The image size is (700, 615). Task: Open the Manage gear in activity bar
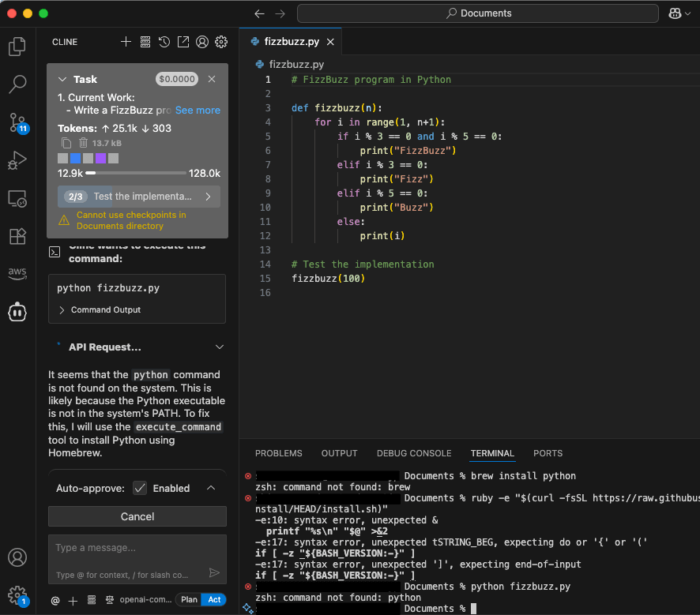[x=18, y=596]
